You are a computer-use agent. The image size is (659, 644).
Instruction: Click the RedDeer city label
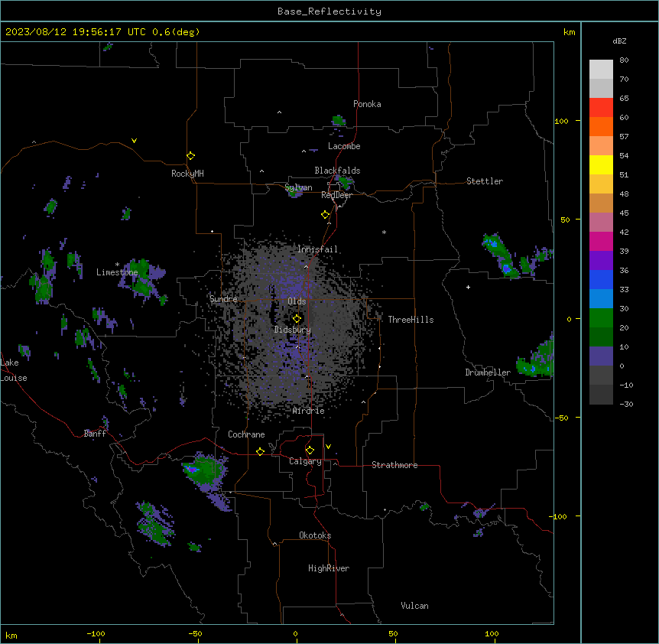click(336, 195)
